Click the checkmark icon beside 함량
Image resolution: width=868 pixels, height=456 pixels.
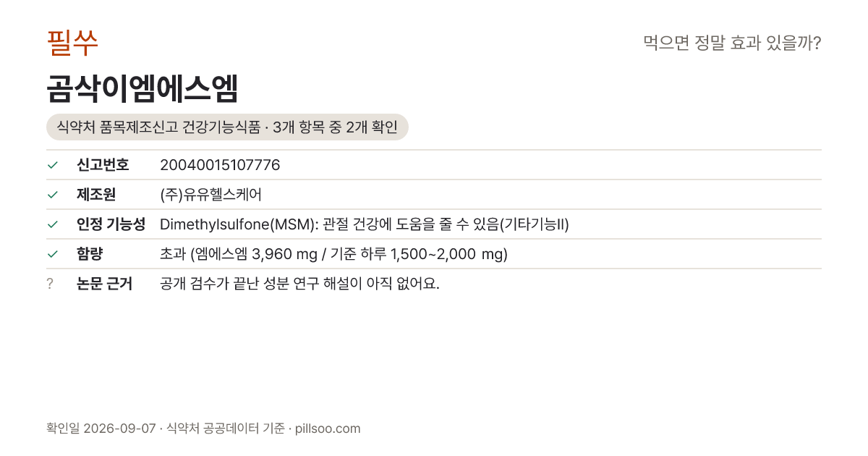click(x=52, y=254)
